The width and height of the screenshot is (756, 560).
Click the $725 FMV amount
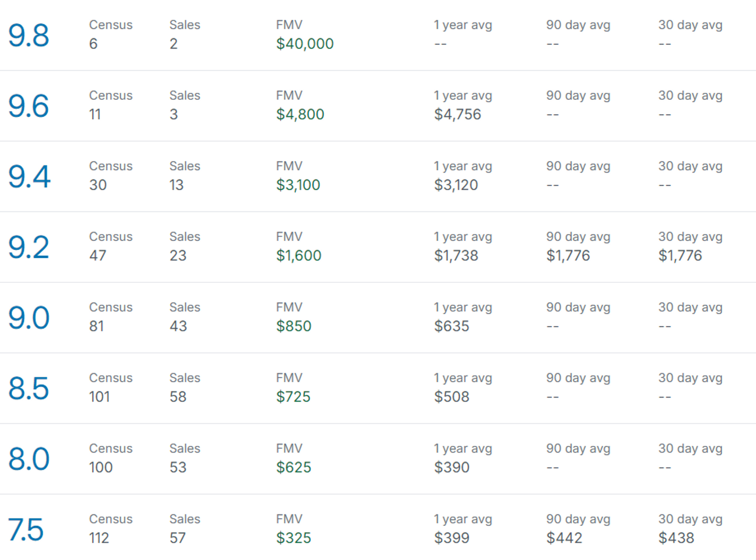pos(293,397)
